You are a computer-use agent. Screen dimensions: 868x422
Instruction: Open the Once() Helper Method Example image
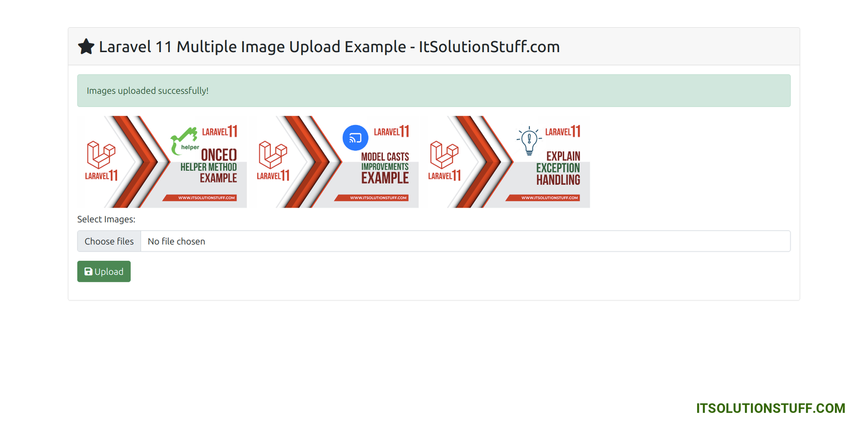(162, 162)
